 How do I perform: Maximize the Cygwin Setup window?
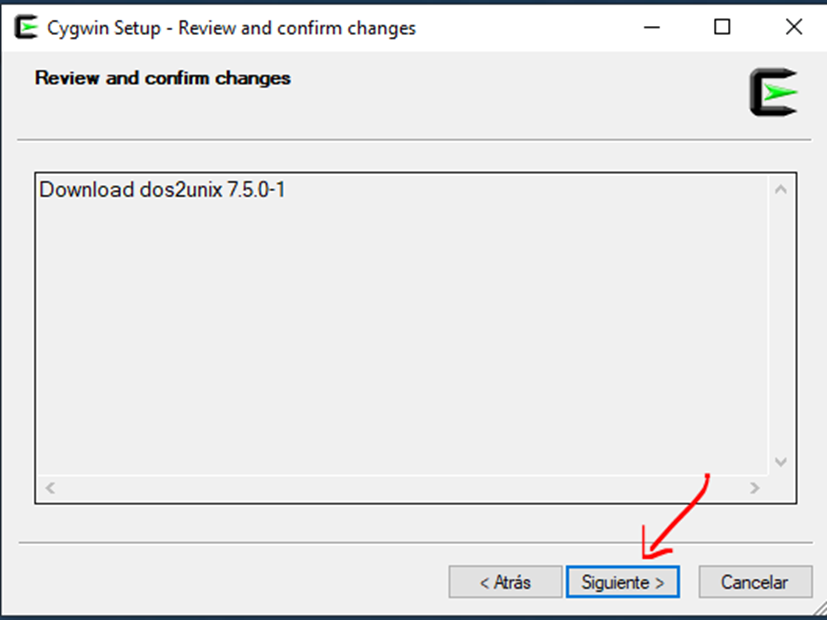722,28
